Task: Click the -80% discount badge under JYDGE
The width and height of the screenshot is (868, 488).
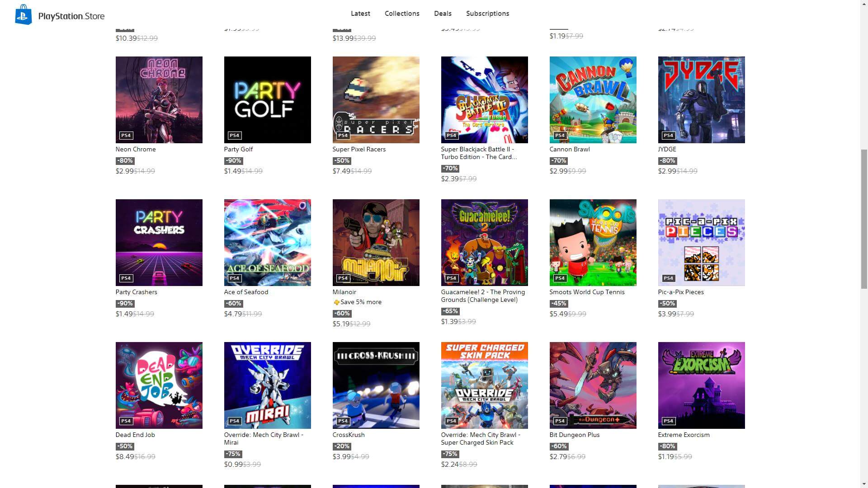Action: tap(667, 161)
